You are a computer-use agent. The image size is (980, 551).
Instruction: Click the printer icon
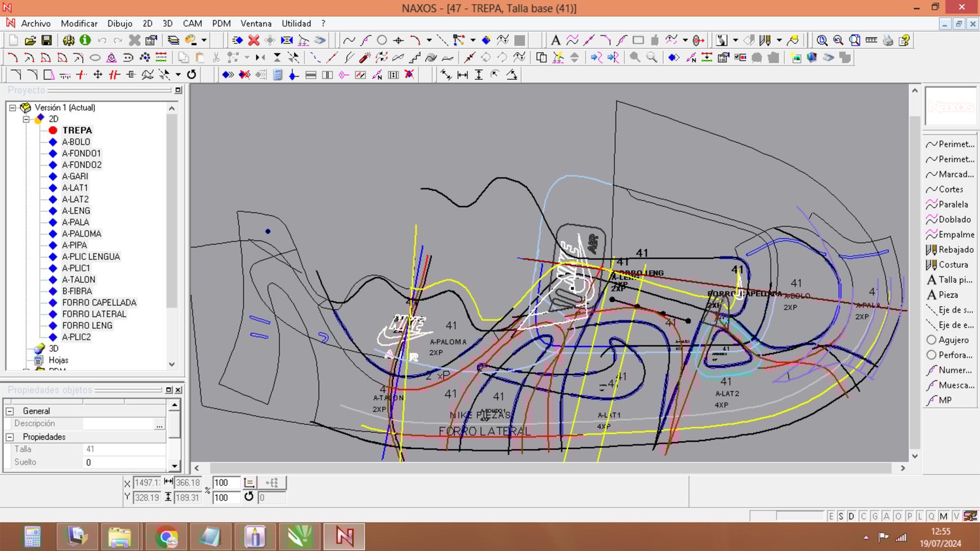click(x=888, y=41)
